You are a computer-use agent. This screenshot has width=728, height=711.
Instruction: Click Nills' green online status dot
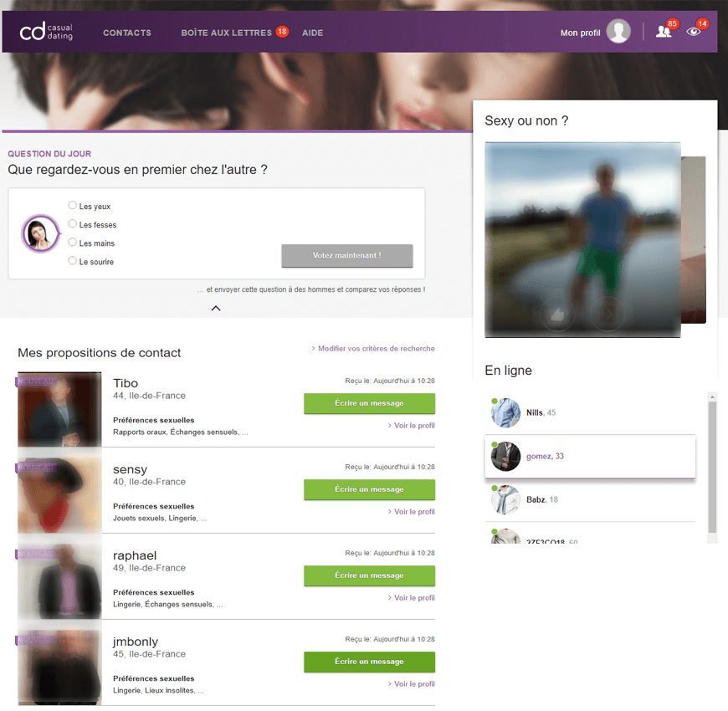pyautogui.click(x=495, y=400)
